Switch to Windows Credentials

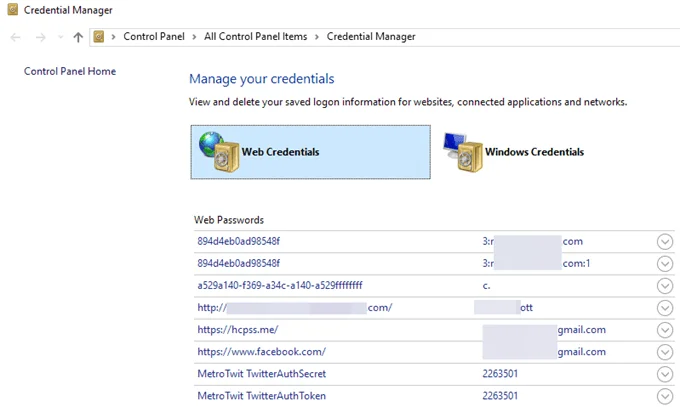(x=534, y=152)
